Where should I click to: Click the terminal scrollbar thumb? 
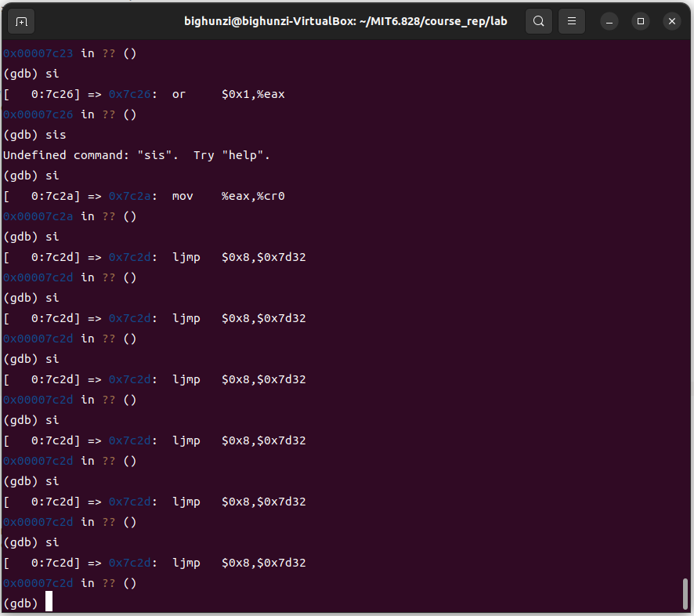[685, 594]
